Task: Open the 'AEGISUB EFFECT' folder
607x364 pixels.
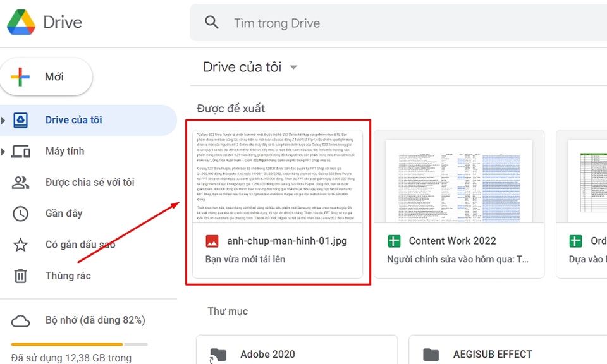Action: pos(508,349)
